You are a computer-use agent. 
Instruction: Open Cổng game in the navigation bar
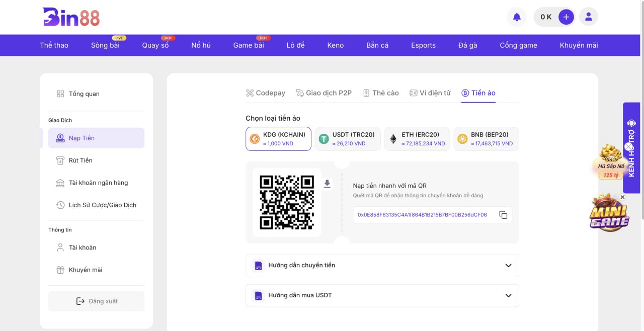click(x=519, y=45)
